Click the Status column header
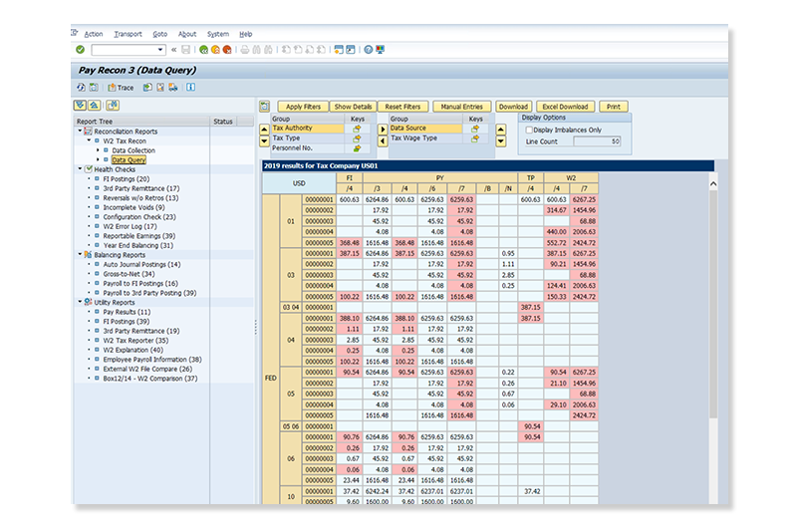Viewport: 797px width, 532px height. click(x=223, y=122)
